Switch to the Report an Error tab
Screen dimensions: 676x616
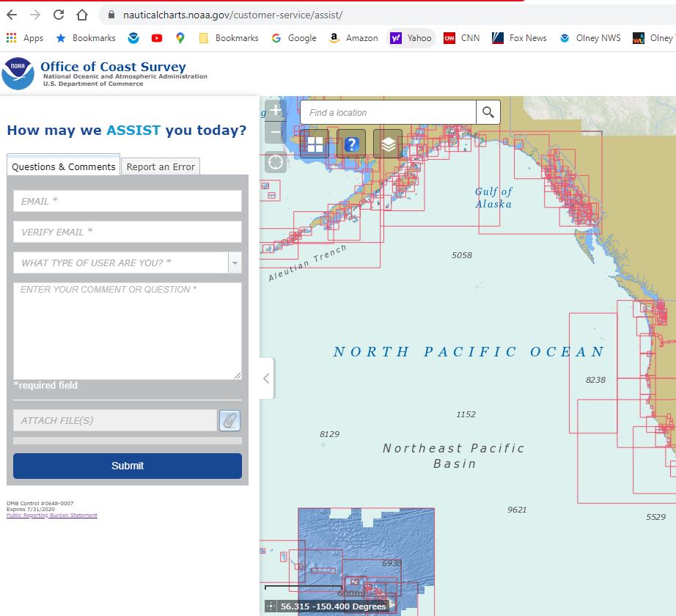pyautogui.click(x=161, y=166)
